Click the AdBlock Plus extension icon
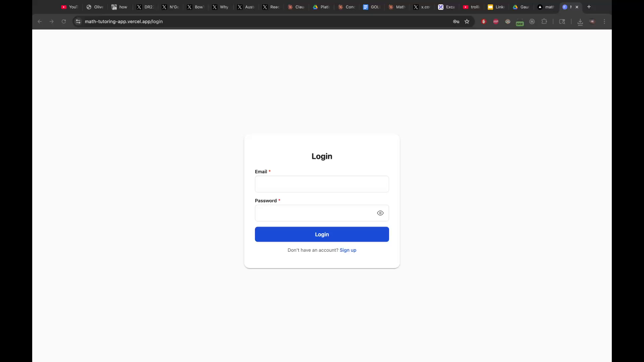644x362 pixels. [x=496, y=21]
